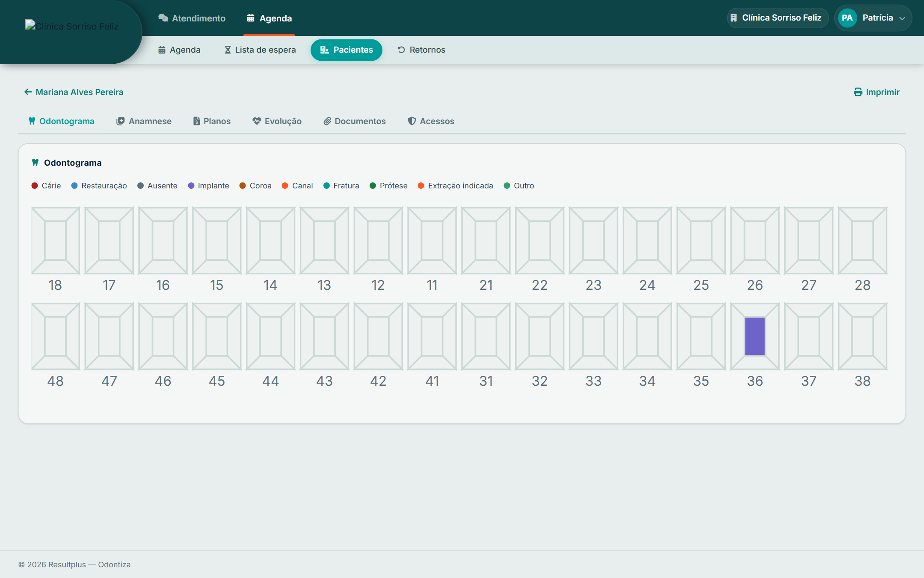This screenshot has width=924, height=578.
Task: Click the Restauração blue legend dot
Action: pos(74,185)
